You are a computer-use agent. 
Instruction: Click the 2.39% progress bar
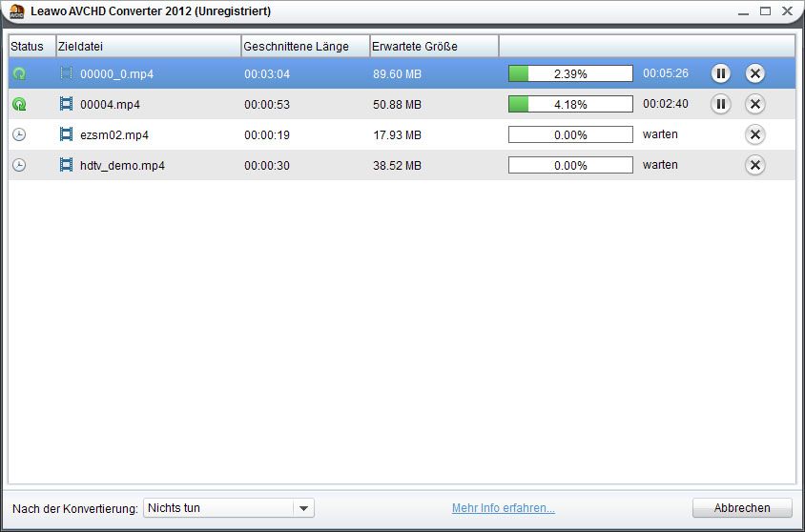pyautogui.click(x=570, y=73)
